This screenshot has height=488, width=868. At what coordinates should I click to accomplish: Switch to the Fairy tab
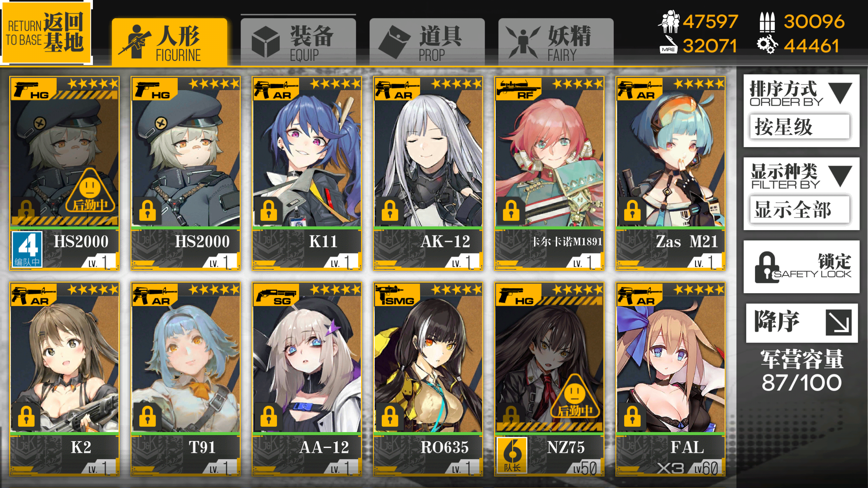click(556, 42)
